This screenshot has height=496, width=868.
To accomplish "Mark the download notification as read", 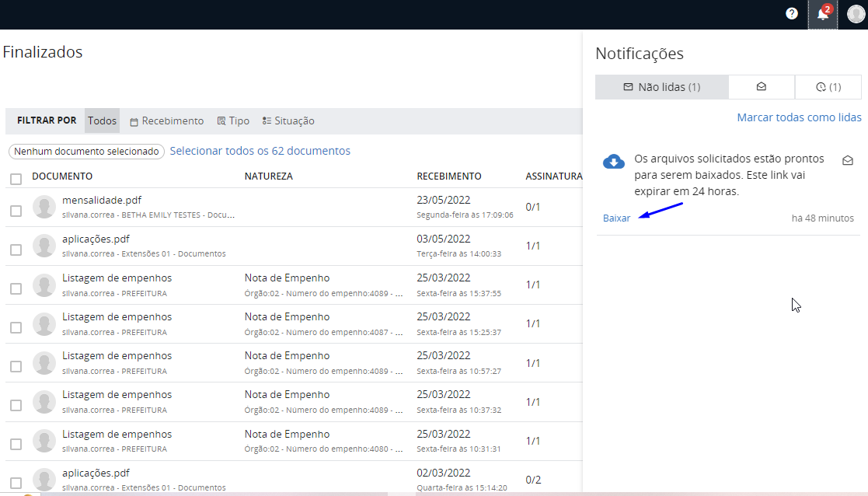I will (848, 160).
